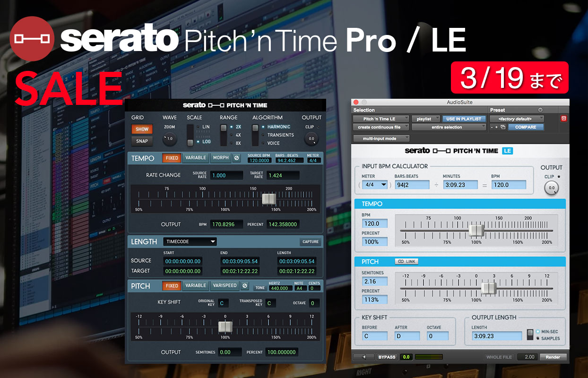588x378 pixels.
Task: Click the red target icon in AudioSuite header
Action: tap(563, 119)
